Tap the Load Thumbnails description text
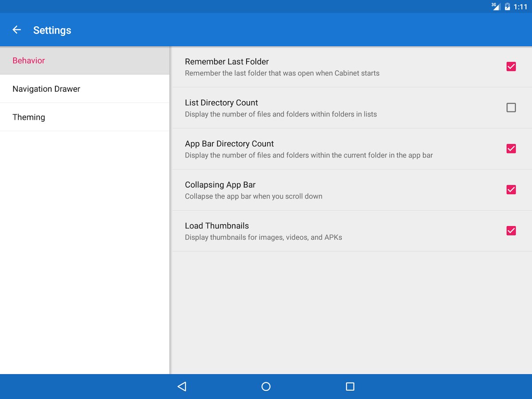 [x=263, y=237]
